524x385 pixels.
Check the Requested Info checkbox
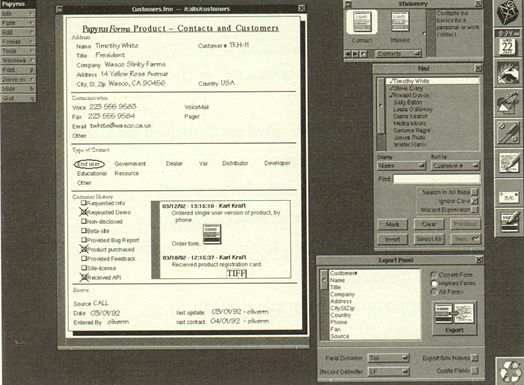pos(84,203)
